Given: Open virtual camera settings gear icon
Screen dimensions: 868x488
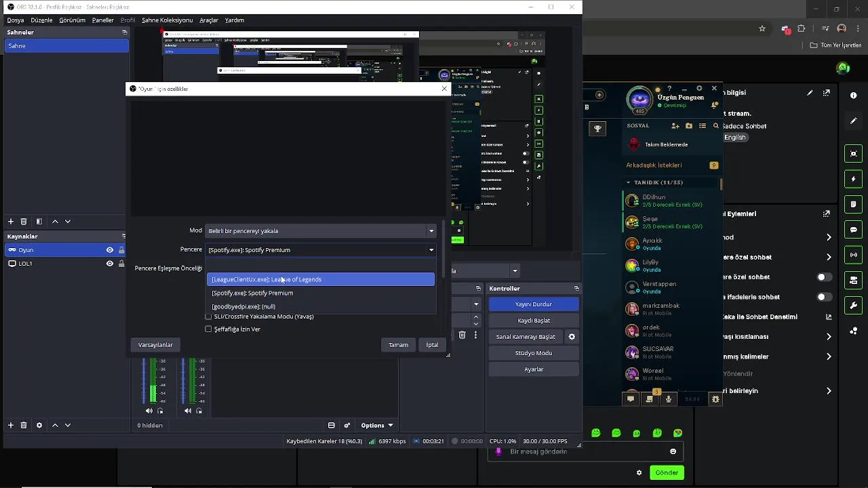Looking at the screenshot, I should point(572,337).
